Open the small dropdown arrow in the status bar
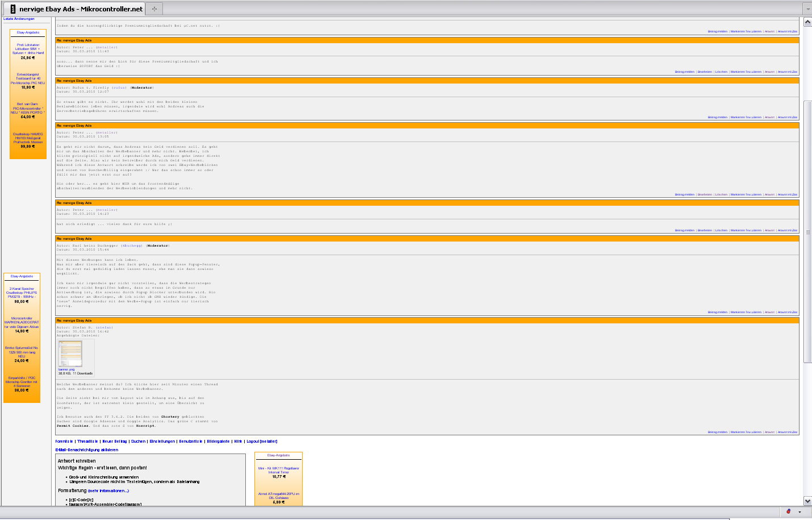The height and width of the screenshot is (520, 812). point(800,512)
